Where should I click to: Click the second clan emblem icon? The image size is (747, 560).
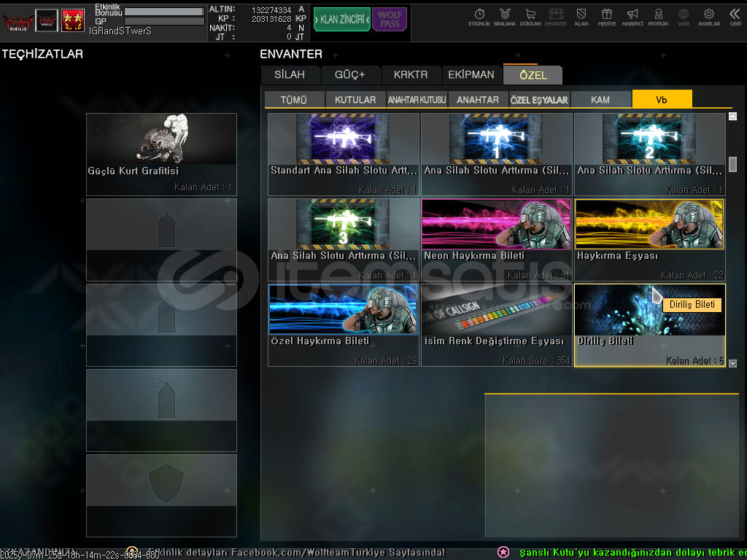click(x=47, y=20)
